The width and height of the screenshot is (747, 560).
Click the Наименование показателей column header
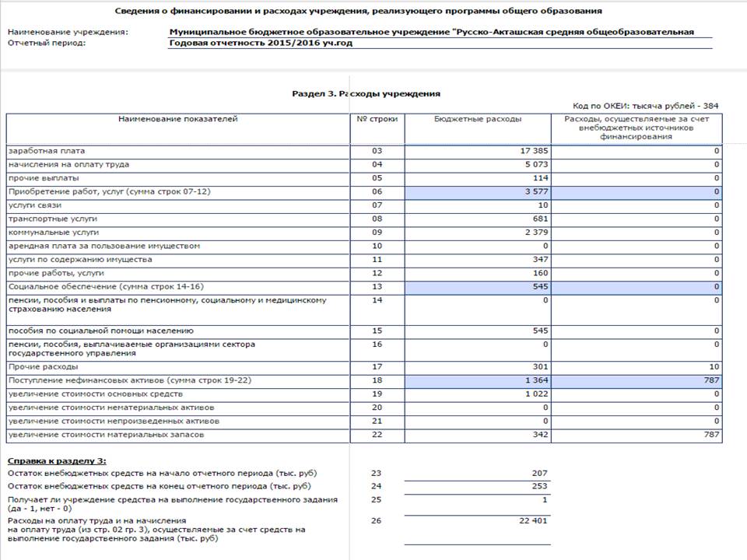(177, 119)
